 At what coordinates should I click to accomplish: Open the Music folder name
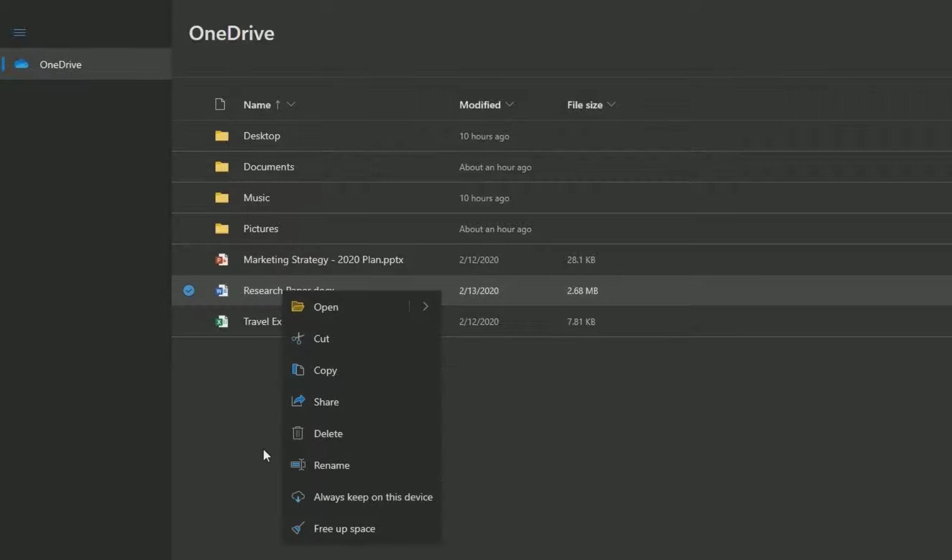tap(256, 198)
